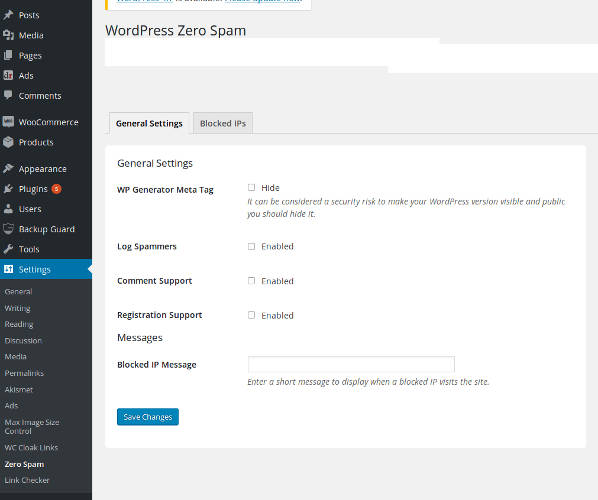Viewport: 598px width, 500px height.
Task: Open the Writing settings page
Action: (x=18, y=308)
